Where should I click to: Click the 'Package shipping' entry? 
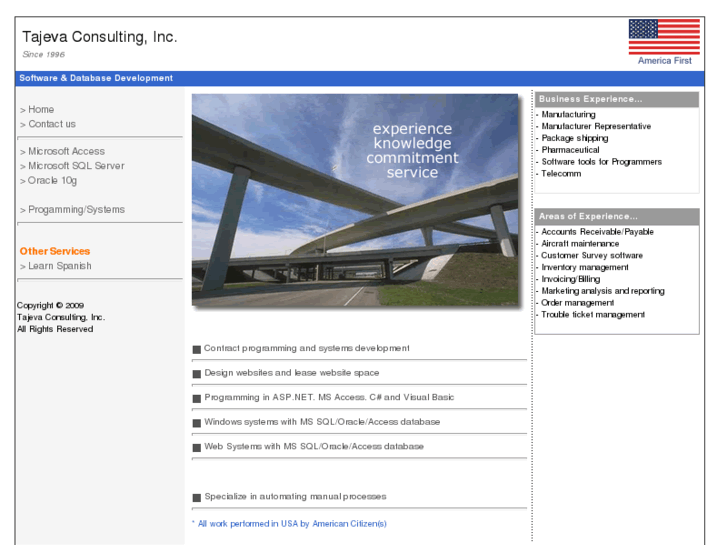[x=575, y=138]
